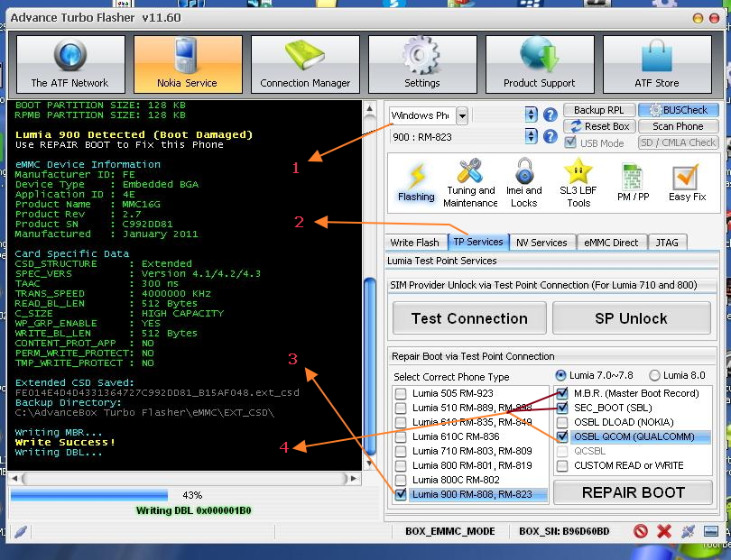Open the Windows Phone platform dropdown
The height and width of the screenshot is (560, 731).
click(x=461, y=115)
